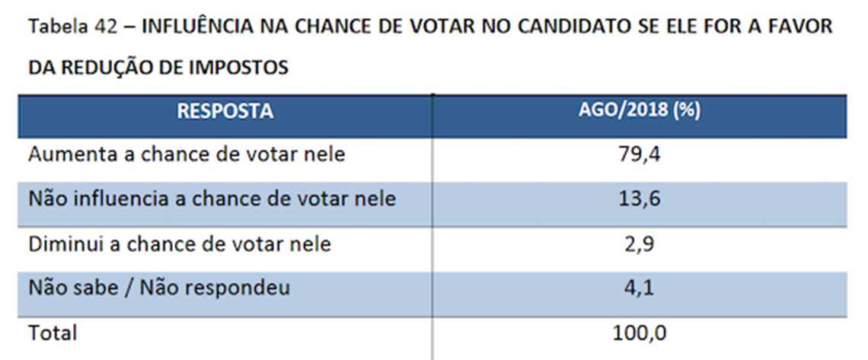Select the 100,0 total value cell
The image size is (868, 360).
click(x=640, y=333)
